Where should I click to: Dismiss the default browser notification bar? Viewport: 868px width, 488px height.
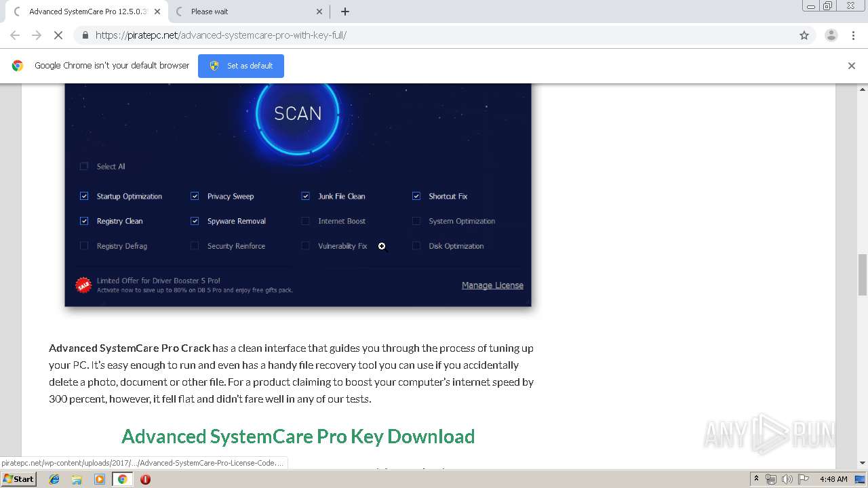point(852,66)
